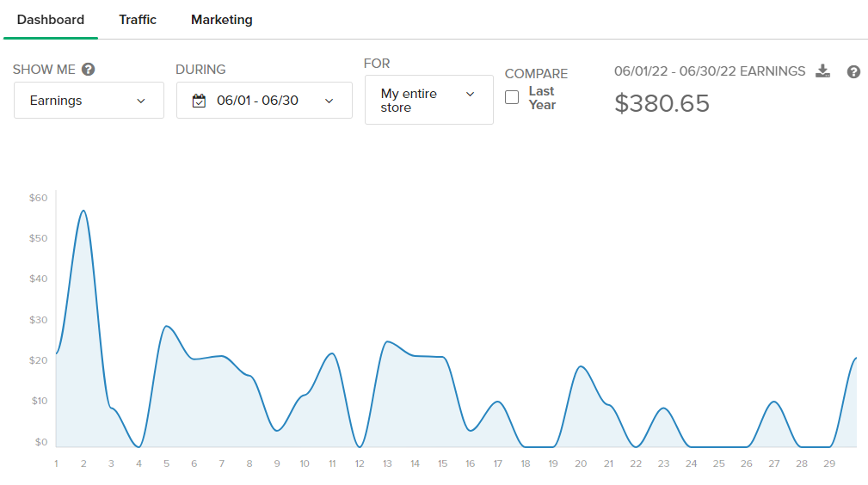This screenshot has width=868, height=485.
Task: Click the Last Year compare label
Action: [x=542, y=98]
